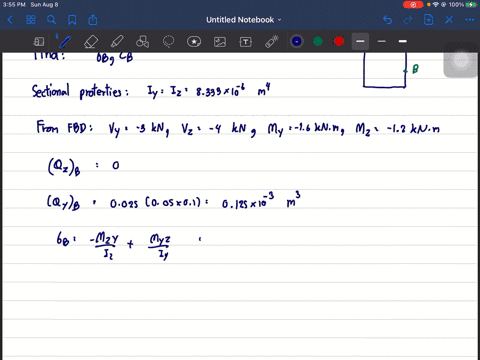Tap the handwritten 'Sectional properties' text
This screenshot has height=360, width=480.
coord(80,91)
